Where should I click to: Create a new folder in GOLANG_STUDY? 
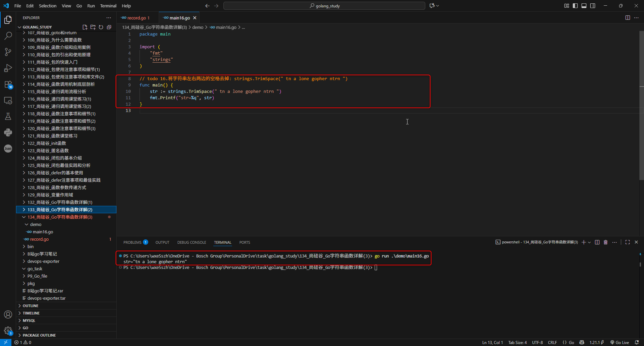click(x=93, y=27)
